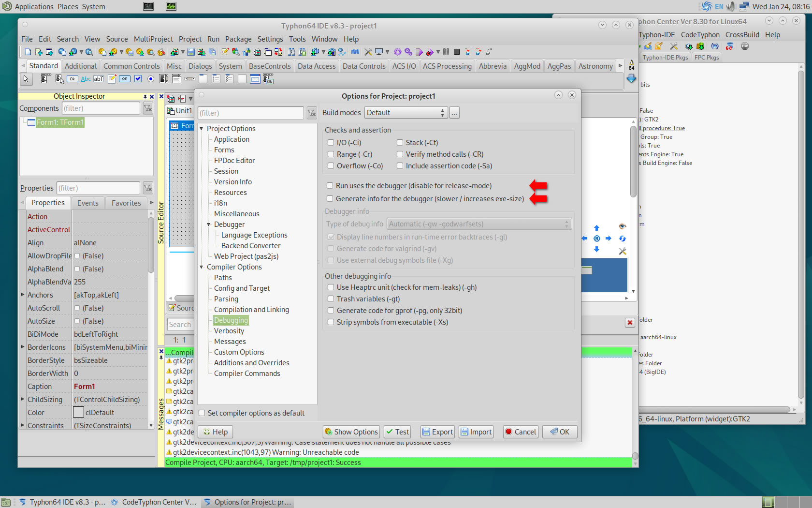
Task: Enable I/O (-Ci) checking
Action: click(x=331, y=143)
